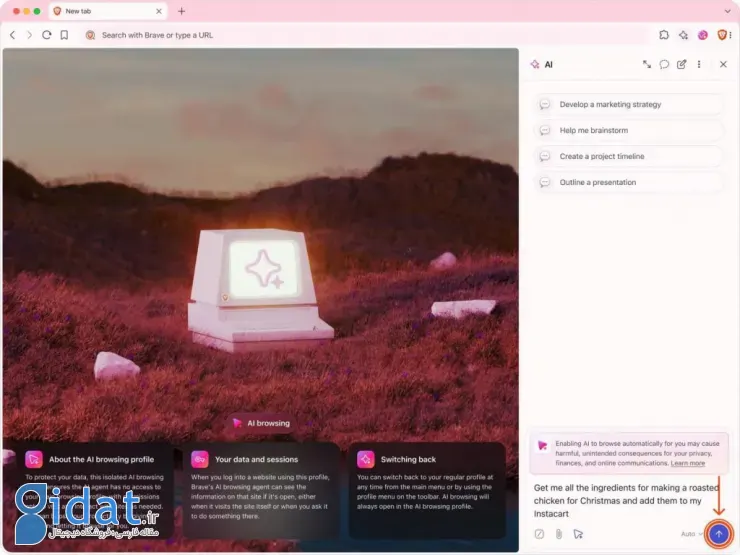Toggle the AI sparkle sidebar icon in the toolbar
This screenshot has height=555, width=740.
click(x=683, y=35)
